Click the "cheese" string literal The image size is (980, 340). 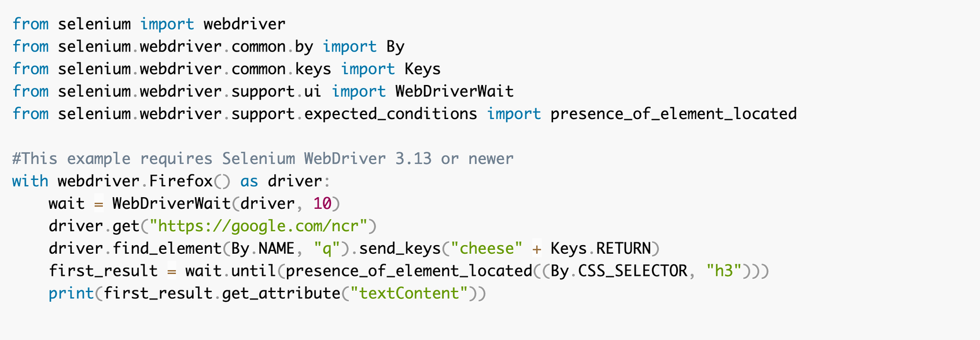[x=487, y=249]
